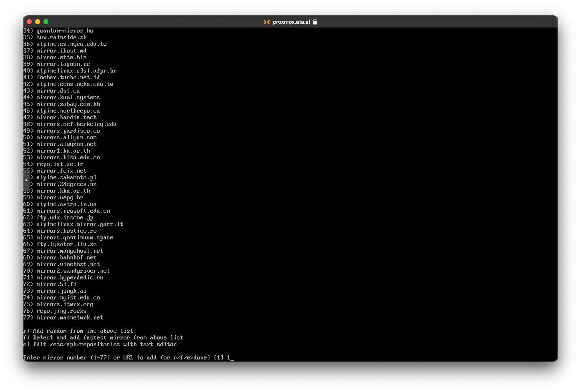This screenshot has height=392, width=581.
Task: Select the line 38) mirror.ette.biz
Action: [x=55, y=58]
